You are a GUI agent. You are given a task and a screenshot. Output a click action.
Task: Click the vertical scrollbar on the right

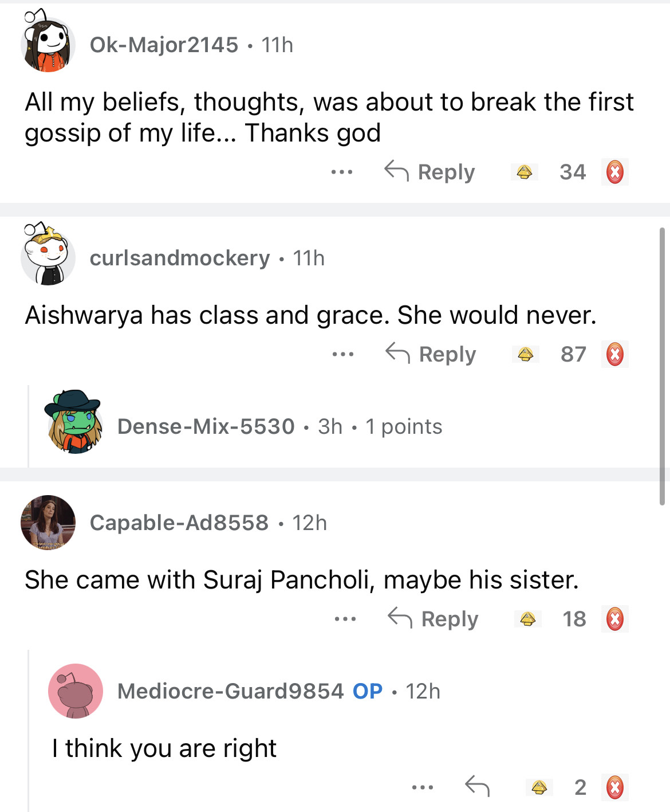click(662, 367)
